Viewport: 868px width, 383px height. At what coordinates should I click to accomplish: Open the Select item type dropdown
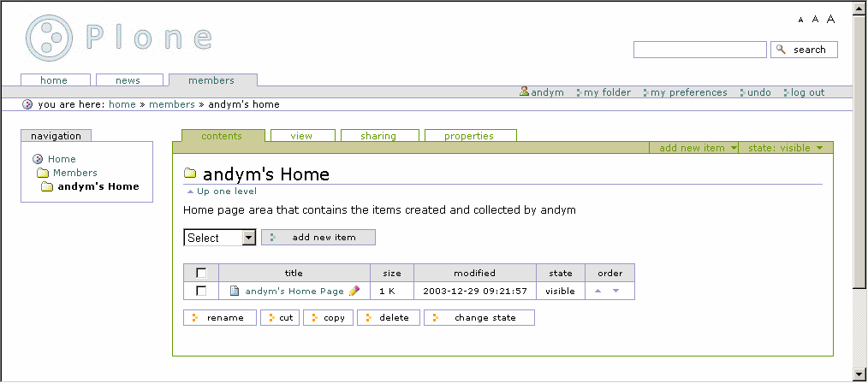pos(220,238)
